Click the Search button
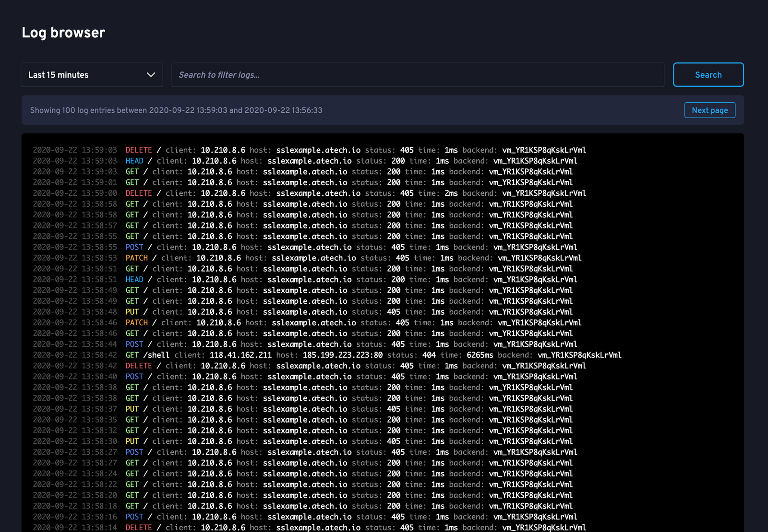 [708, 75]
